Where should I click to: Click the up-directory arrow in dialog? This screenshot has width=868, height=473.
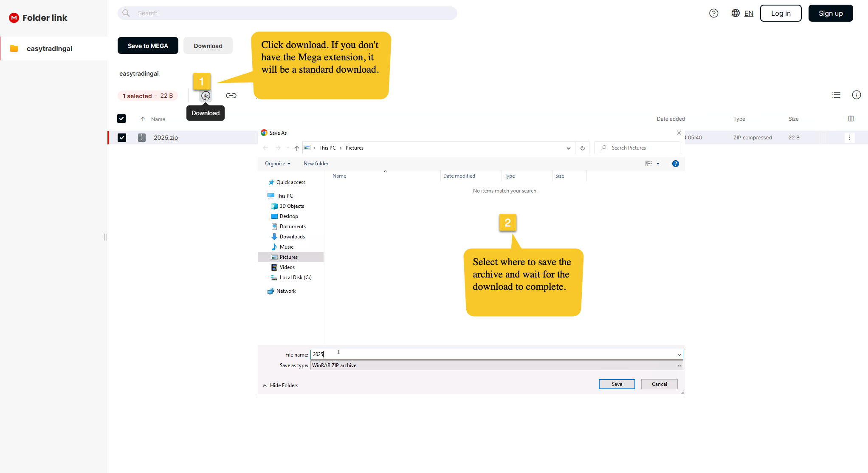tap(297, 148)
